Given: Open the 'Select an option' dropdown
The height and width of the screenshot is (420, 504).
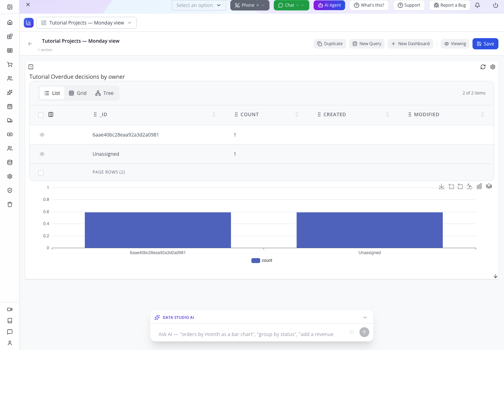Looking at the screenshot, I should coord(199,5).
